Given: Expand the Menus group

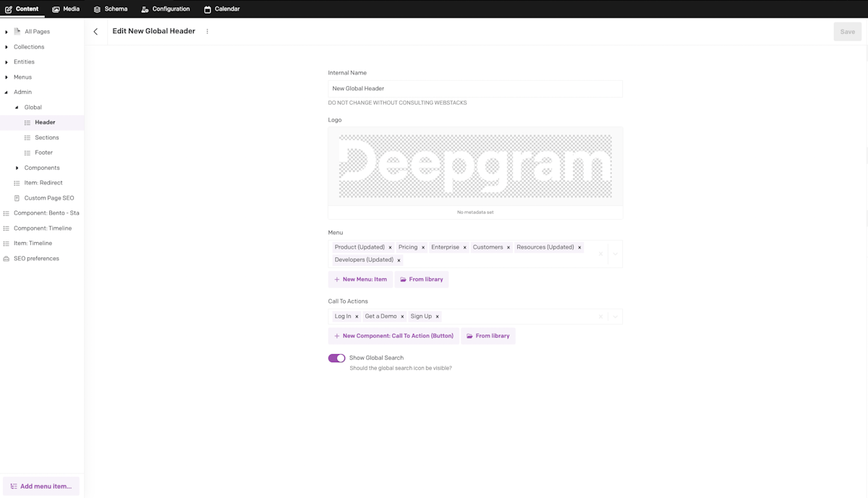Looking at the screenshot, I should (x=7, y=77).
